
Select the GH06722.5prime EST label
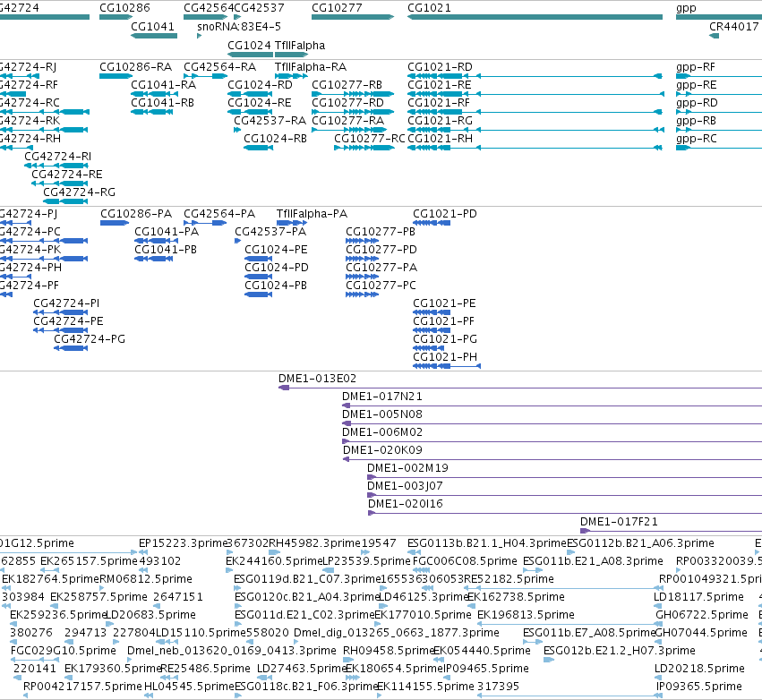point(702,615)
